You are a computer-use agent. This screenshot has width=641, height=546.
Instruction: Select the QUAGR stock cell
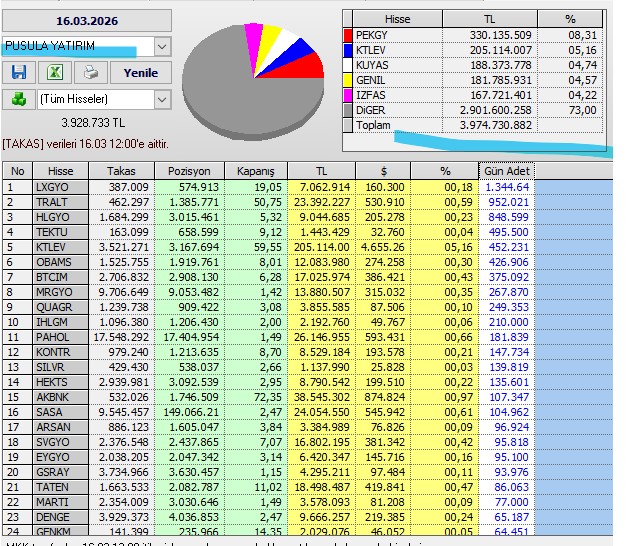pyautogui.click(x=61, y=307)
